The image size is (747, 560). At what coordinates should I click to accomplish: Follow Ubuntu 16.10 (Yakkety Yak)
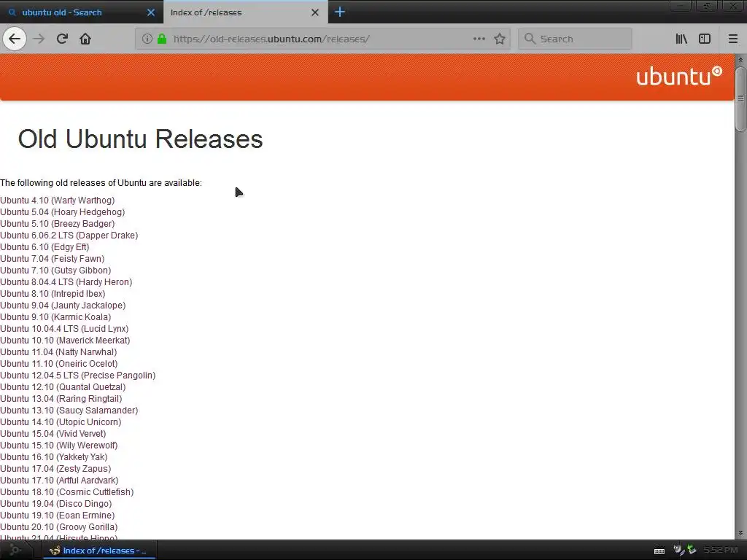(x=54, y=456)
